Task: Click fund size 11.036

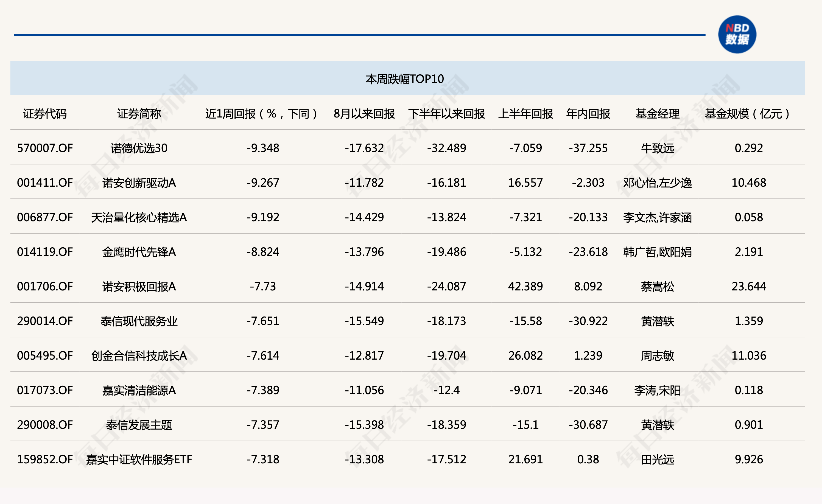Action: coord(749,355)
